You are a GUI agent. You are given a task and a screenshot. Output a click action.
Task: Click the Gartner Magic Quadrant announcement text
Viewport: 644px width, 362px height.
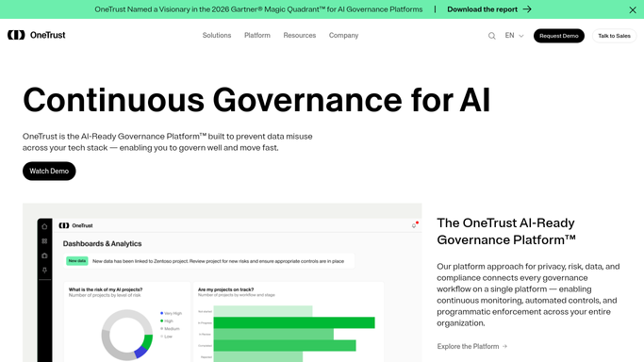(x=258, y=9)
